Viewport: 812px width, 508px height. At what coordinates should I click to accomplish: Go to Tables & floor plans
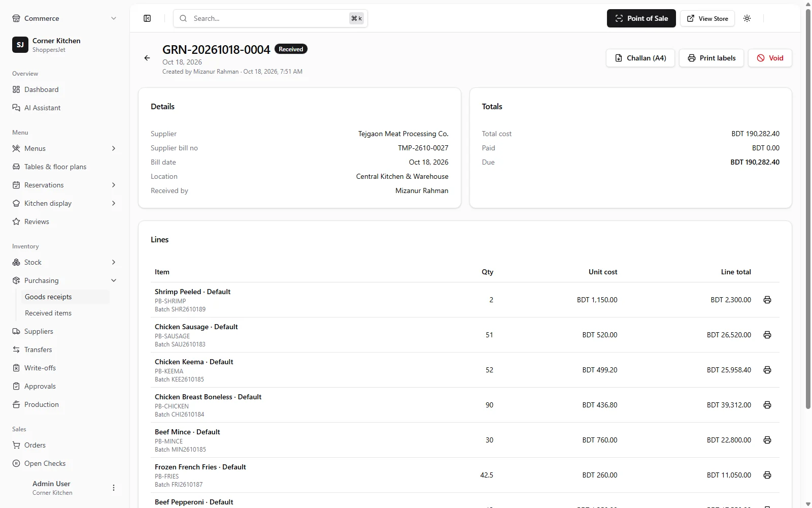[64, 167]
